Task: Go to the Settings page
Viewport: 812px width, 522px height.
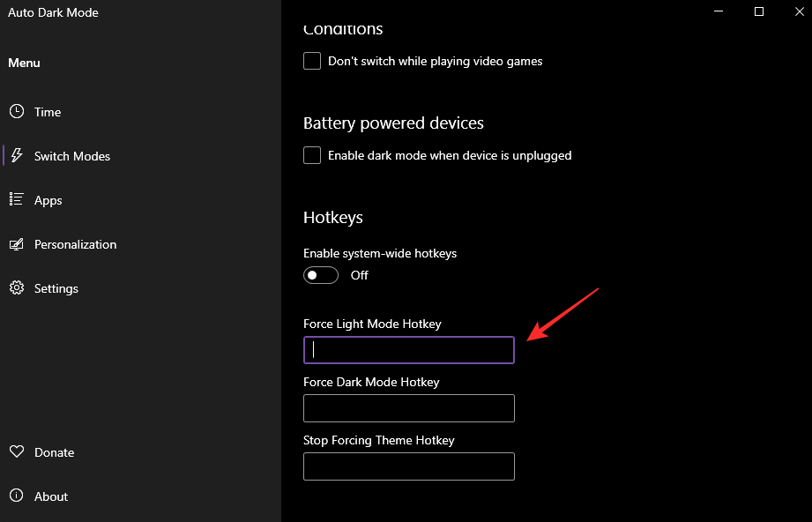Action: pos(56,287)
